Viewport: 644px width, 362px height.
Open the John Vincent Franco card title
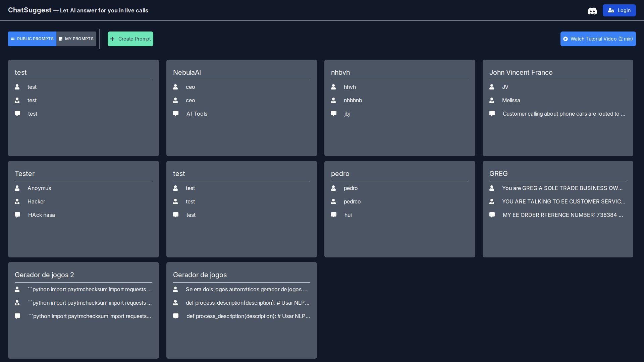(521, 72)
